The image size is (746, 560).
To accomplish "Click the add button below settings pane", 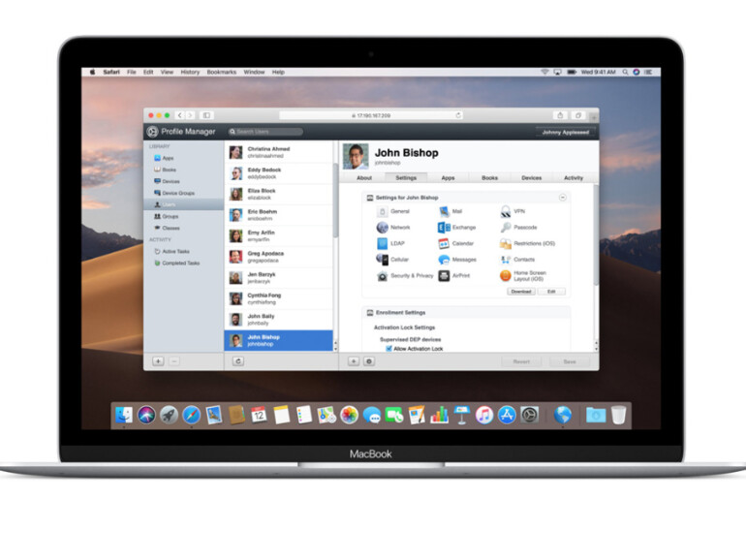I will pyautogui.click(x=354, y=361).
